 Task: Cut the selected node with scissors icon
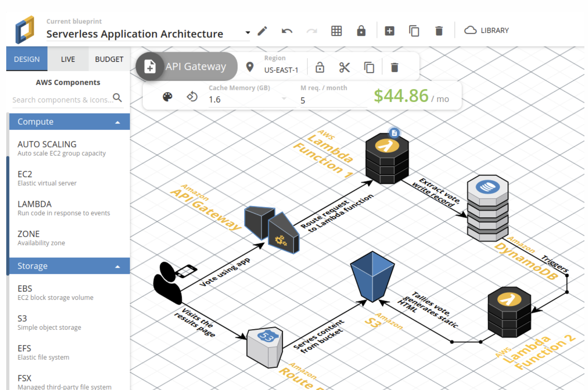click(x=344, y=68)
